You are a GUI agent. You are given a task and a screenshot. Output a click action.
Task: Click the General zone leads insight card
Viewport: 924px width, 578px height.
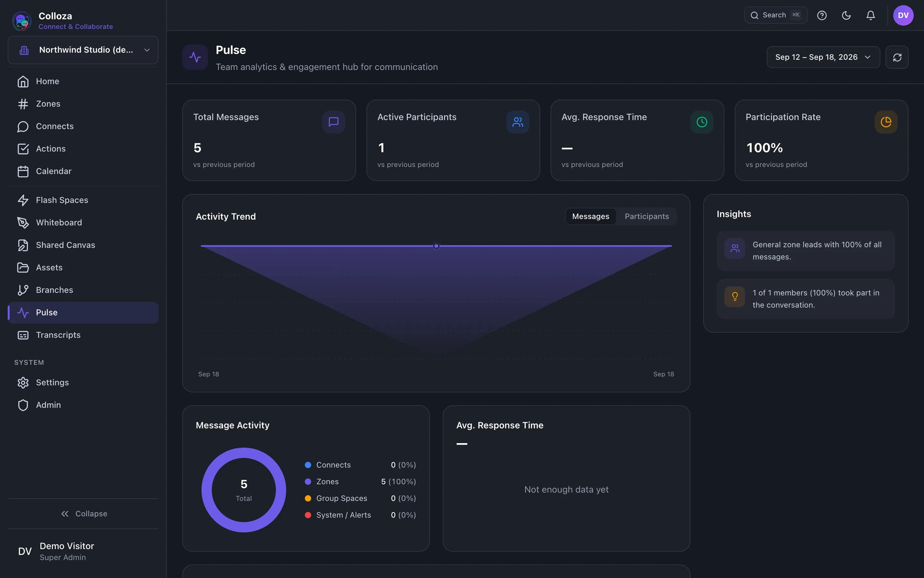pyautogui.click(x=806, y=251)
